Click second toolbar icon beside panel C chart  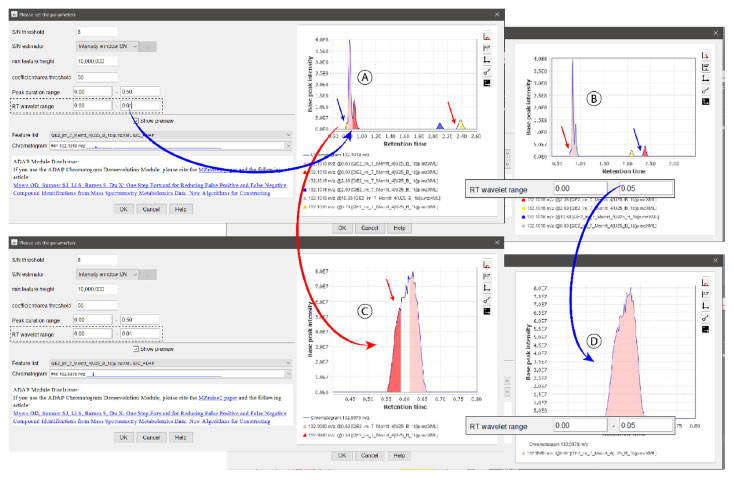[x=486, y=276]
